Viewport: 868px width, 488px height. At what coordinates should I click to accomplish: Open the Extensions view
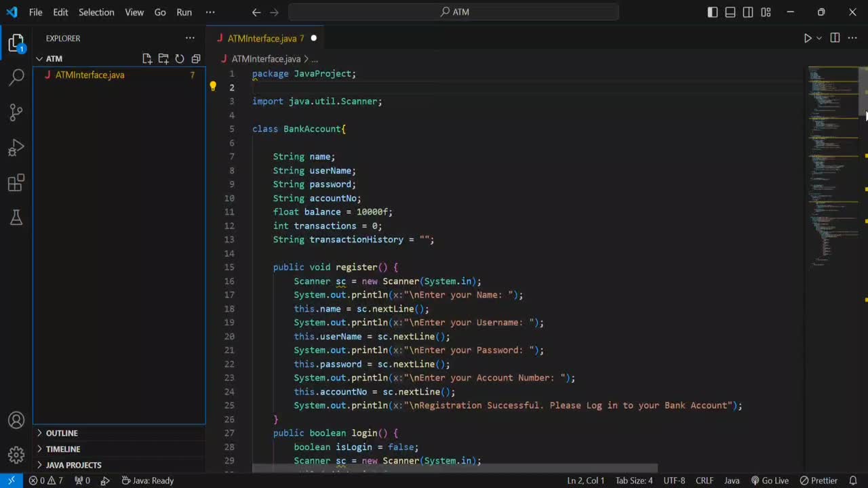(x=16, y=183)
